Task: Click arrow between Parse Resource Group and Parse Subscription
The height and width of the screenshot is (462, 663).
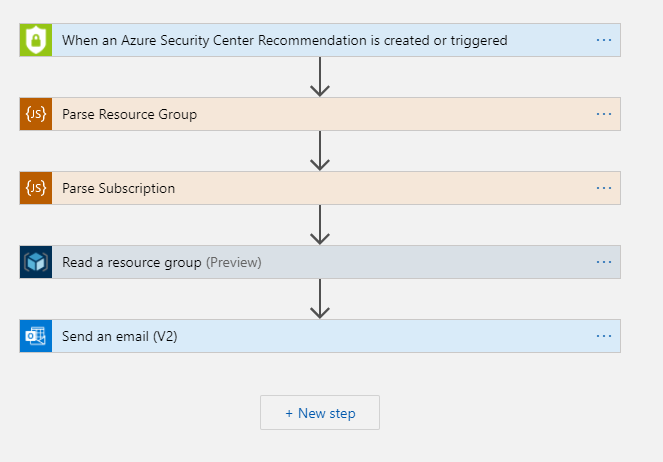Action: point(320,151)
